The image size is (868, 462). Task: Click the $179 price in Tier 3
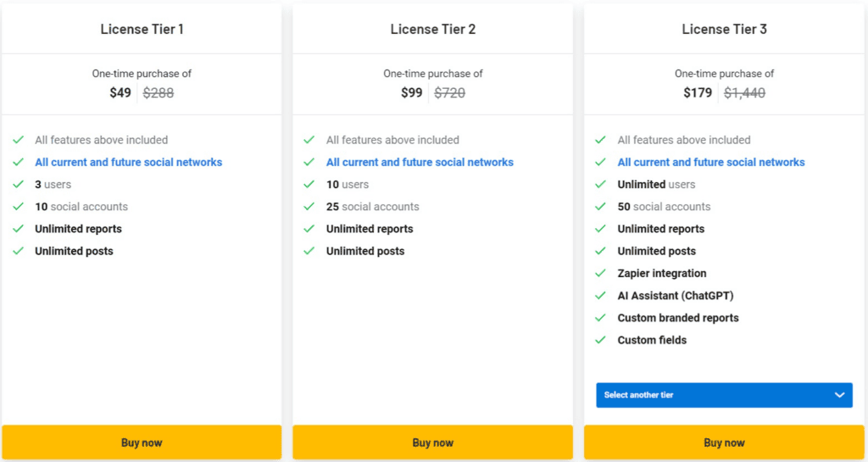[x=698, y=92]
